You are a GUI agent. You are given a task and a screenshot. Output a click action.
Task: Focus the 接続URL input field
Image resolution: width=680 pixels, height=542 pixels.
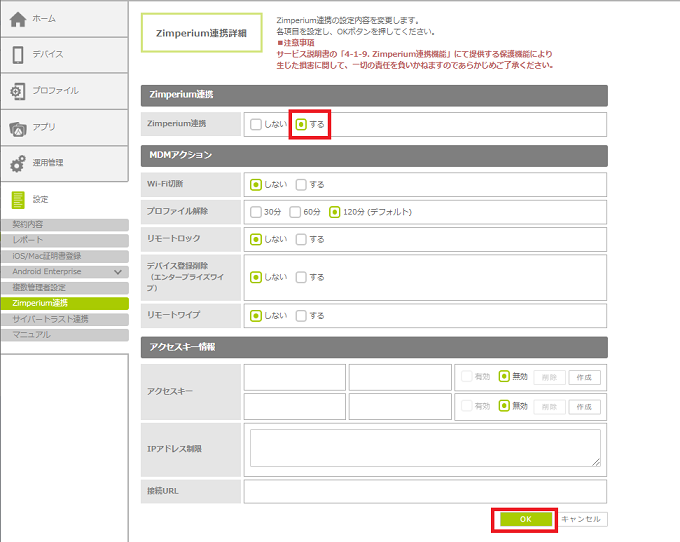425,492
